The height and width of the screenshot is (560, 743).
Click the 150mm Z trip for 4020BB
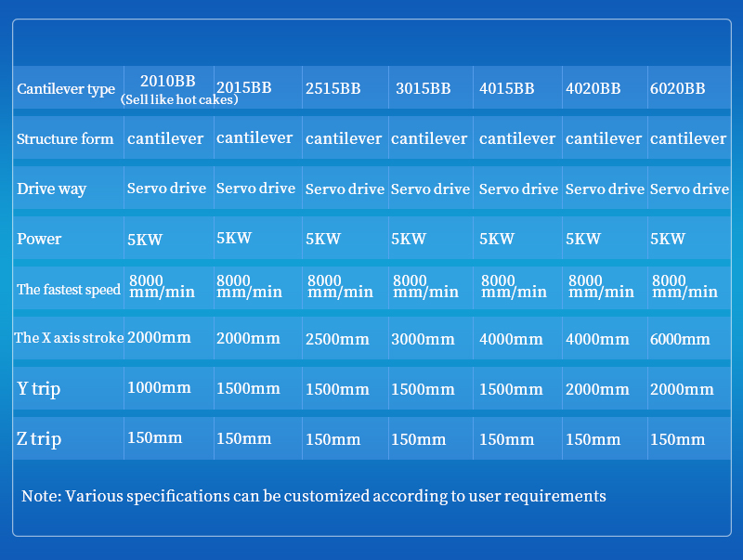(593, 439)
